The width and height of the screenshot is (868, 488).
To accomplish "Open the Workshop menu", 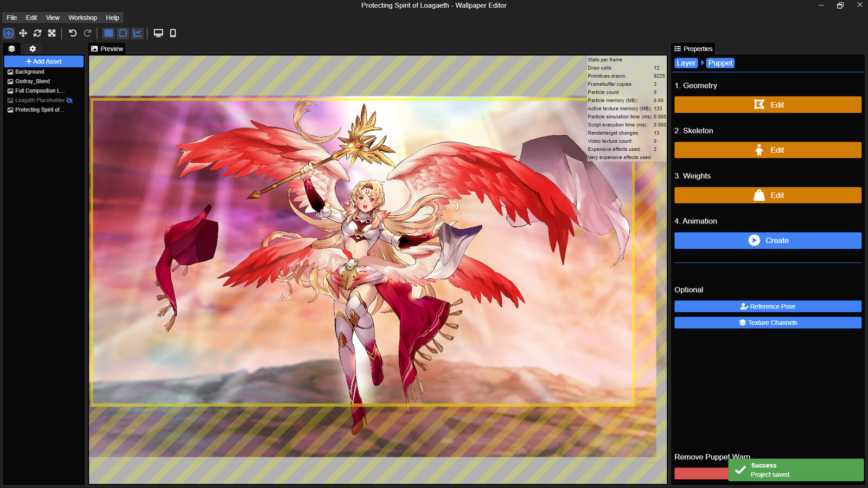I will pyautogui.click(x=82, y=17).
